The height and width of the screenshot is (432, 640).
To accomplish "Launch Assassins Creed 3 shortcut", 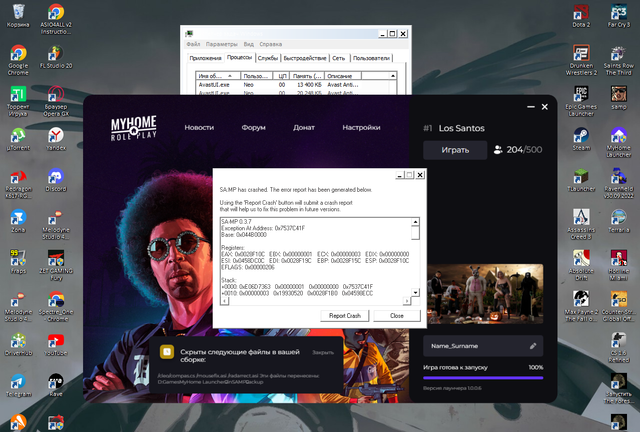I will [x=581, y=224].
